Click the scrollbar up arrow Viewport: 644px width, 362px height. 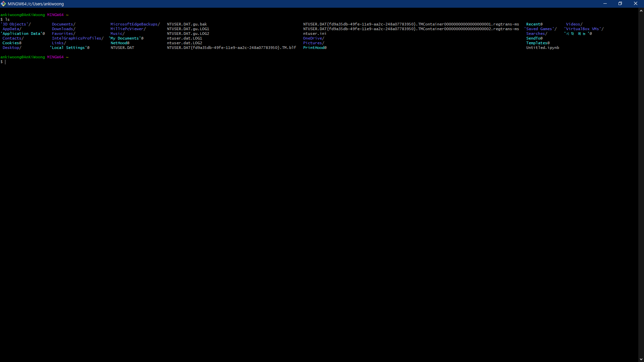641,11
